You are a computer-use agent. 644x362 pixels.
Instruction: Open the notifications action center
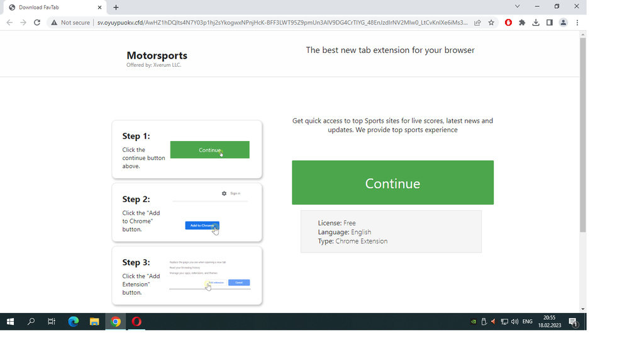pyautogui.click(x=574, y=322)
